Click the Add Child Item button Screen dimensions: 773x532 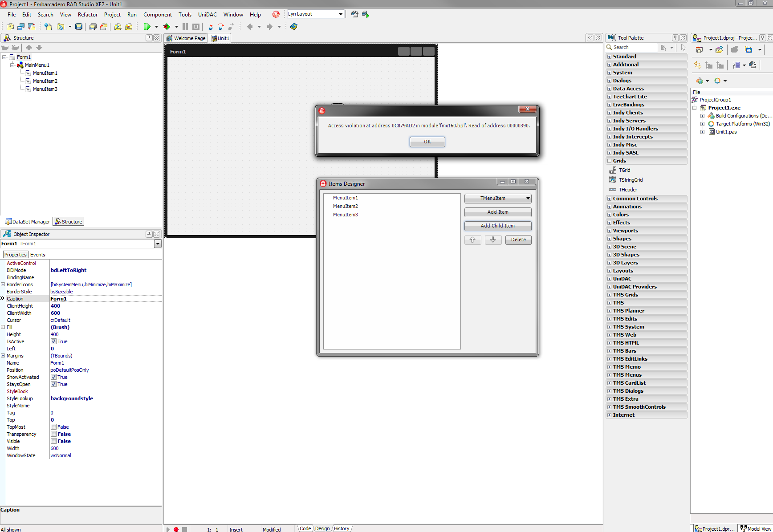pyautogui.click(x=497, y=226)
